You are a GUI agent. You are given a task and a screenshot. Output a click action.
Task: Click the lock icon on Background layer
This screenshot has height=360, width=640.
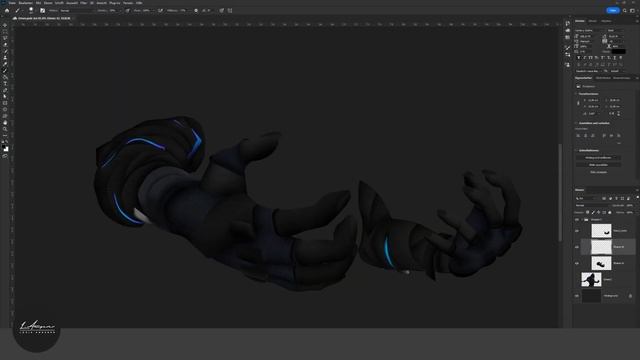630,296
